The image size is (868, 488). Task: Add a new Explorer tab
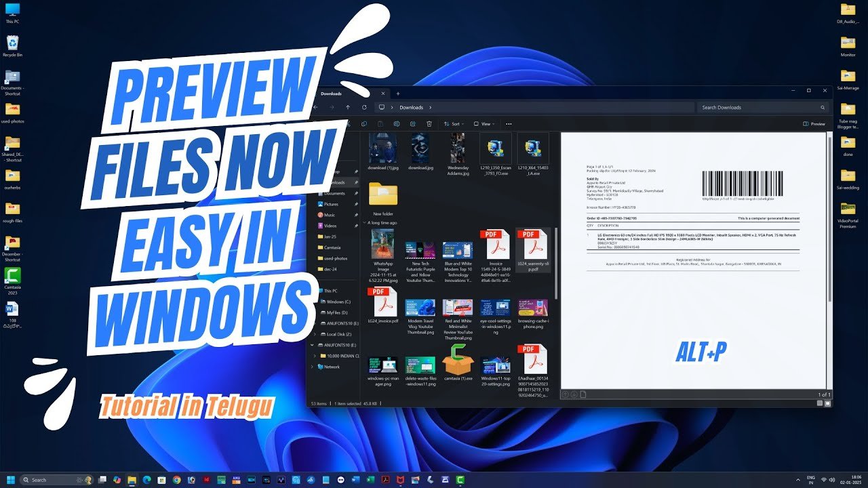coord(398,94)
